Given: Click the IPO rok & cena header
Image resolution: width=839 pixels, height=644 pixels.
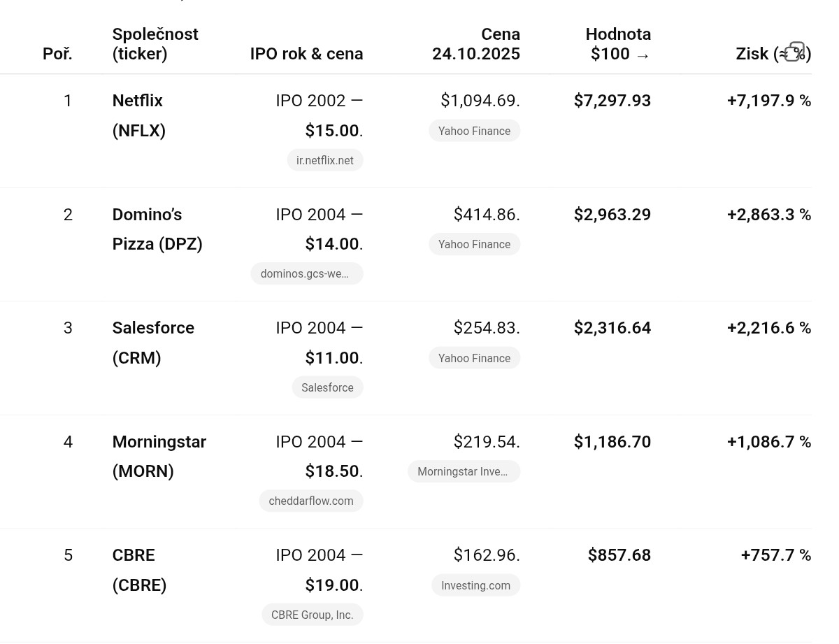Looking at the screenshot, I should tap(306, 54).
